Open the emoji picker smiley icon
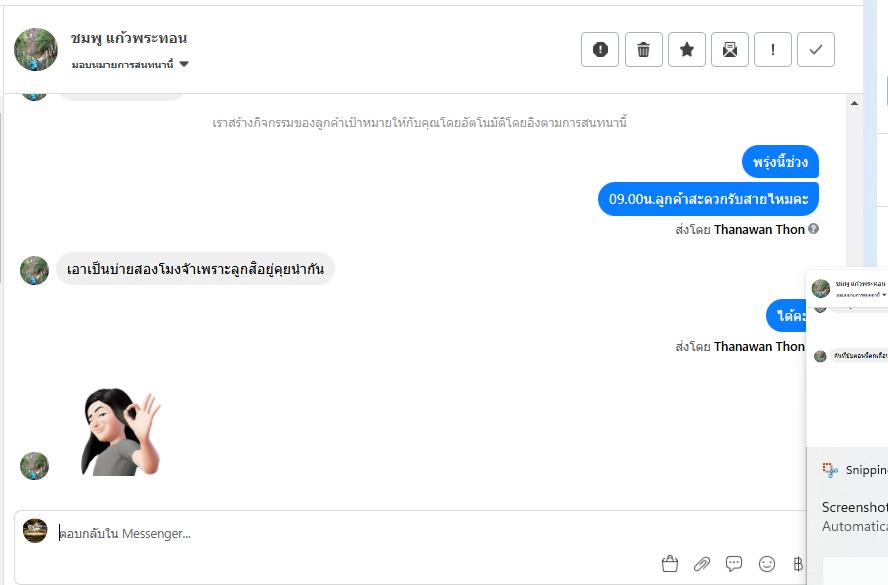This screenshot has width=888, height=585. pos(767,563)
